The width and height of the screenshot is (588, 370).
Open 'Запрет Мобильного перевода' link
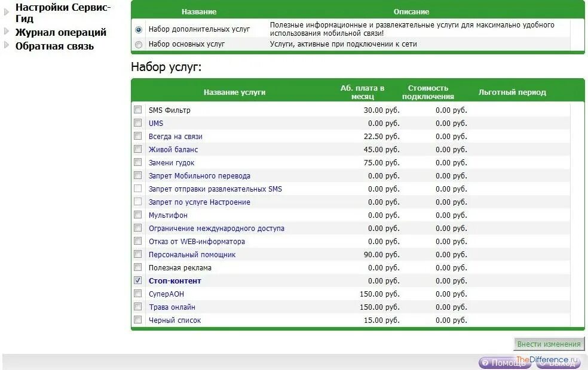click(x=200, y=175)
